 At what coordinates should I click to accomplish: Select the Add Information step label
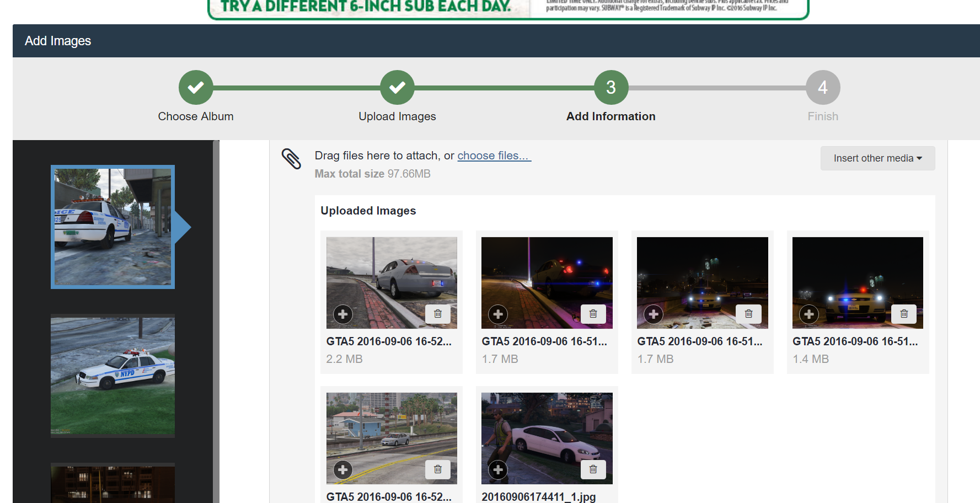click(611, 116)
